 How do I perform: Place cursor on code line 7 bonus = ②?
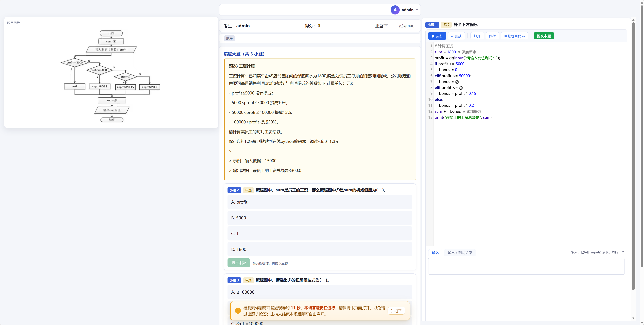tap(448, 82)
